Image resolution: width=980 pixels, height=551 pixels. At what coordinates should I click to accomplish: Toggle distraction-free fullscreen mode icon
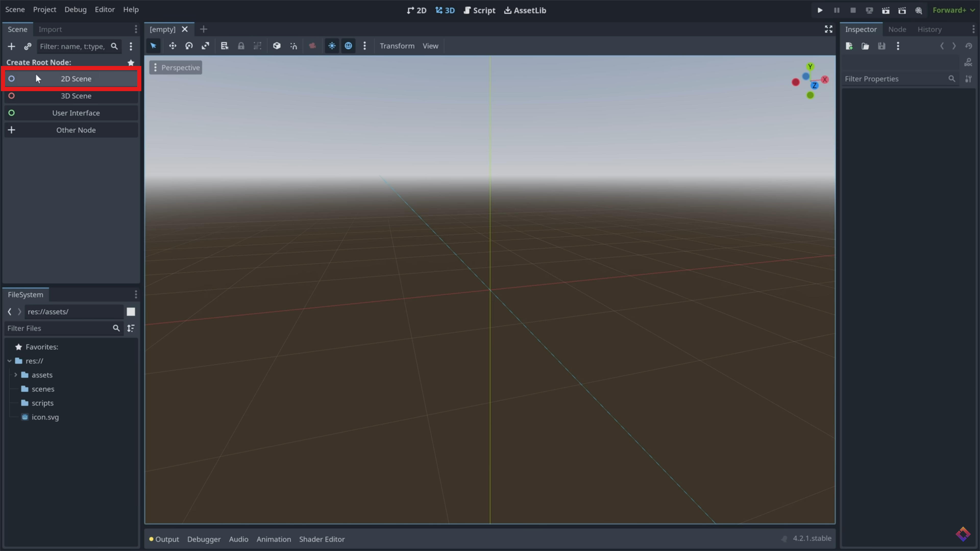coord(828,29)
